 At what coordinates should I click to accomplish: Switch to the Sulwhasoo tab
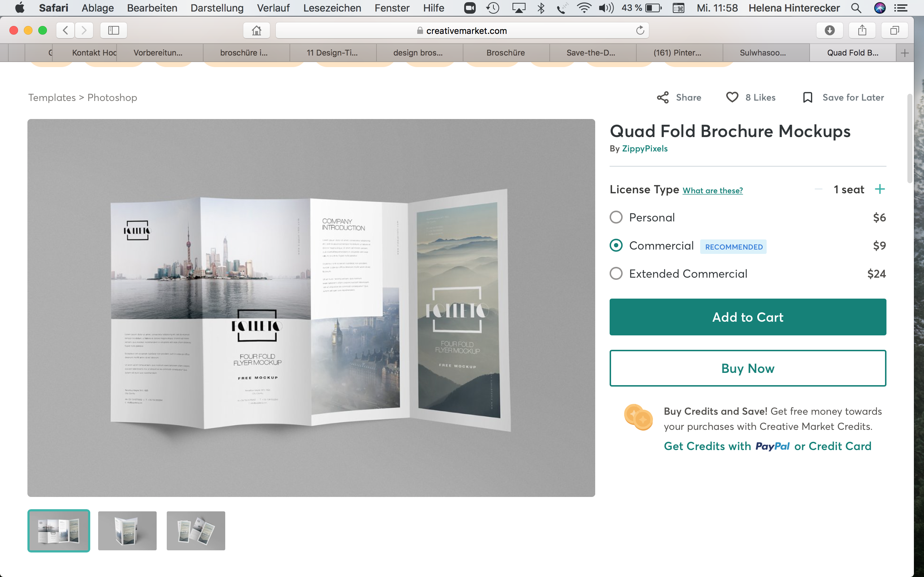[763, 53]
